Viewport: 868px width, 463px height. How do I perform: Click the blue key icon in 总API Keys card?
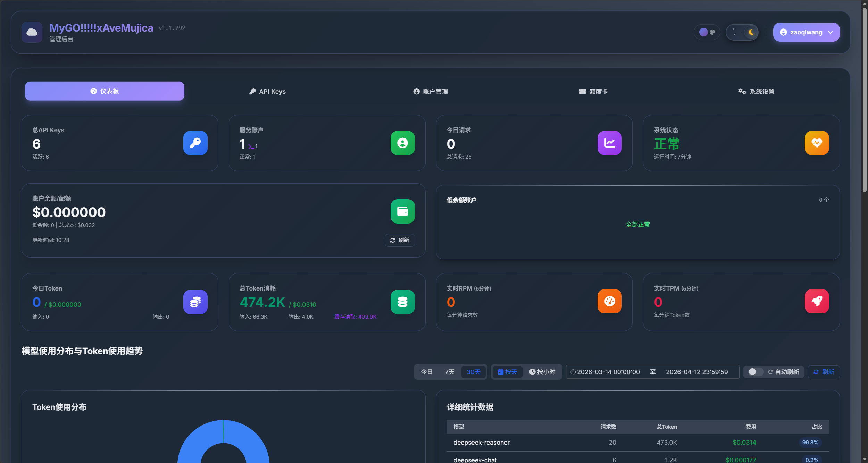195,143
